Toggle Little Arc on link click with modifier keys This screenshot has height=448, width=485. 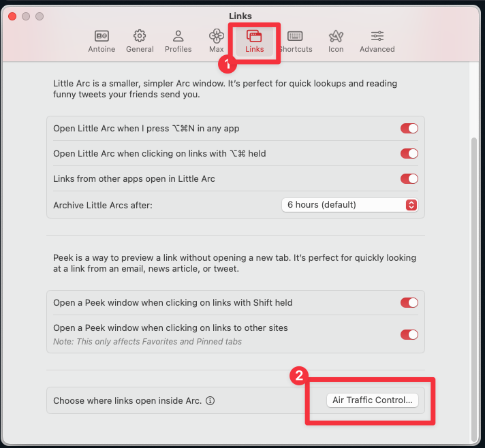tap(409, 153)
